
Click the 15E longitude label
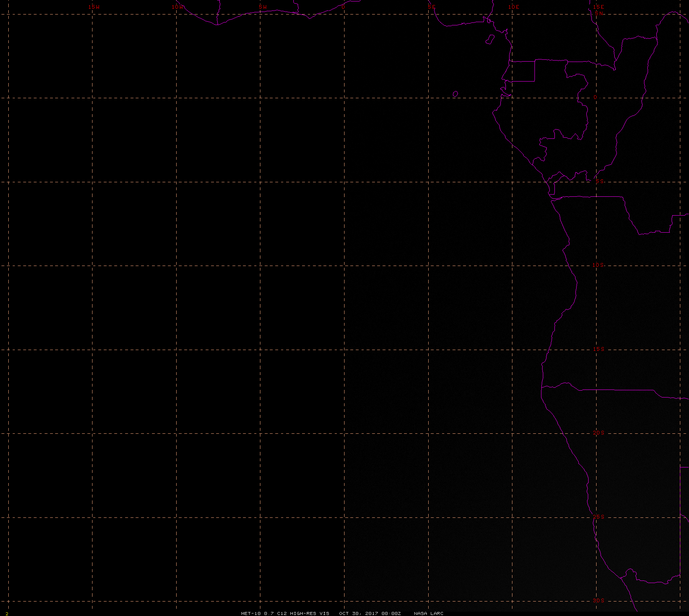tap(599, 7)
